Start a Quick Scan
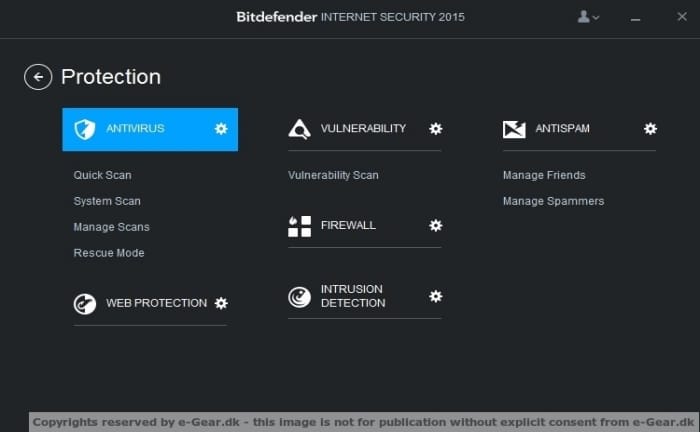The image size is (700, 432). pos(102,175)
